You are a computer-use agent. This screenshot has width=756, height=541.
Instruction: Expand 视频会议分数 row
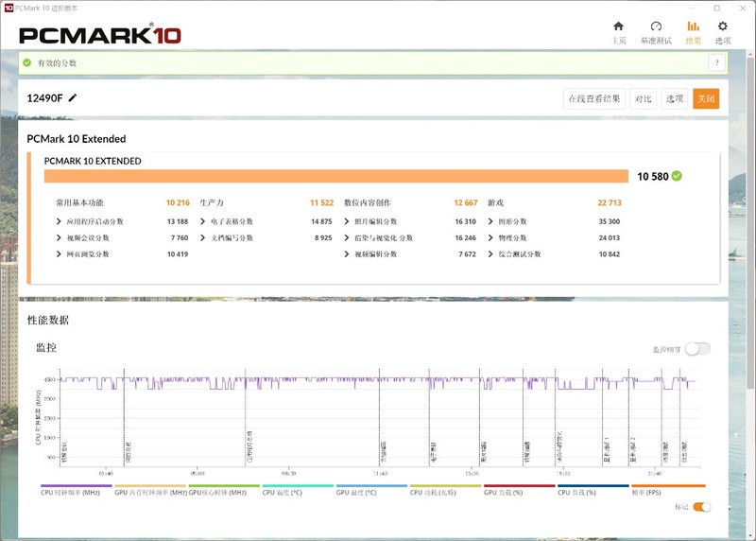[x=59, y=238]
